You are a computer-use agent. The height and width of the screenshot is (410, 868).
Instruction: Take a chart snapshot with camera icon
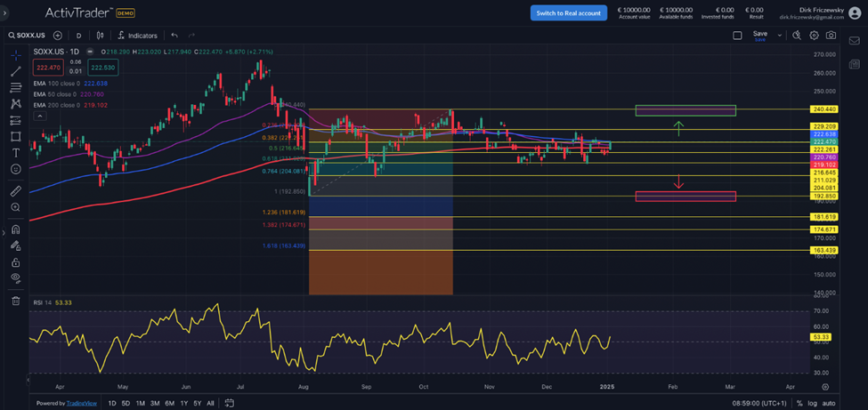(831, 36)
